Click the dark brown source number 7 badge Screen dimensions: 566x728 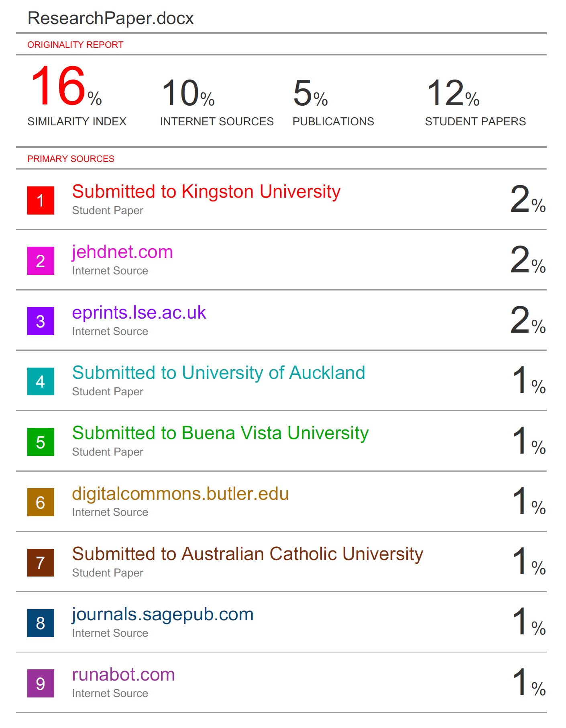(41, 562)
